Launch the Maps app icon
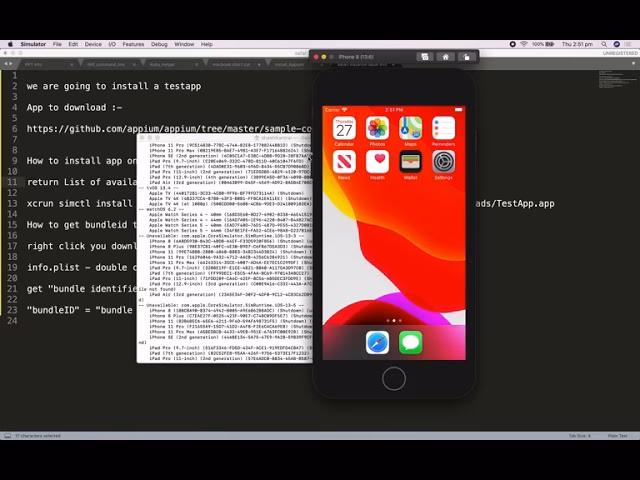Screen dimensions: 640x480 [410, 128]
